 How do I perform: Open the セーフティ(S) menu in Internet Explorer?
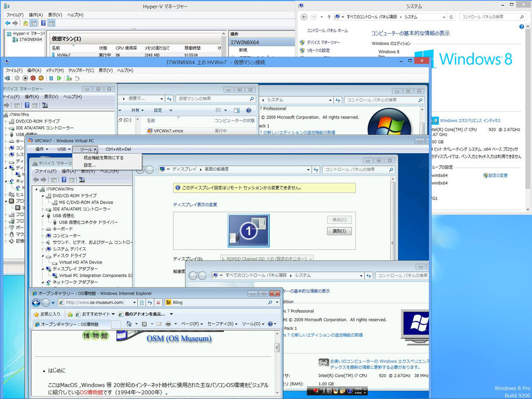222,324
